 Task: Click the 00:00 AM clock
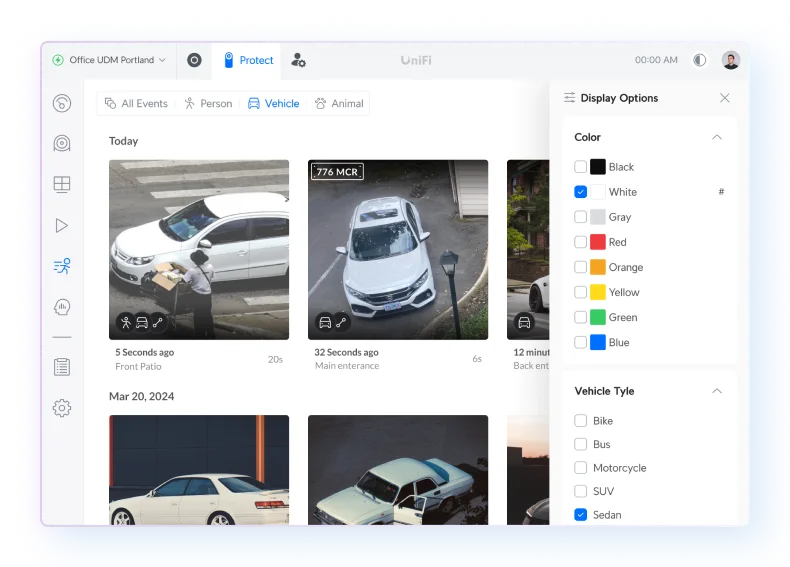[x=656, y=60]
